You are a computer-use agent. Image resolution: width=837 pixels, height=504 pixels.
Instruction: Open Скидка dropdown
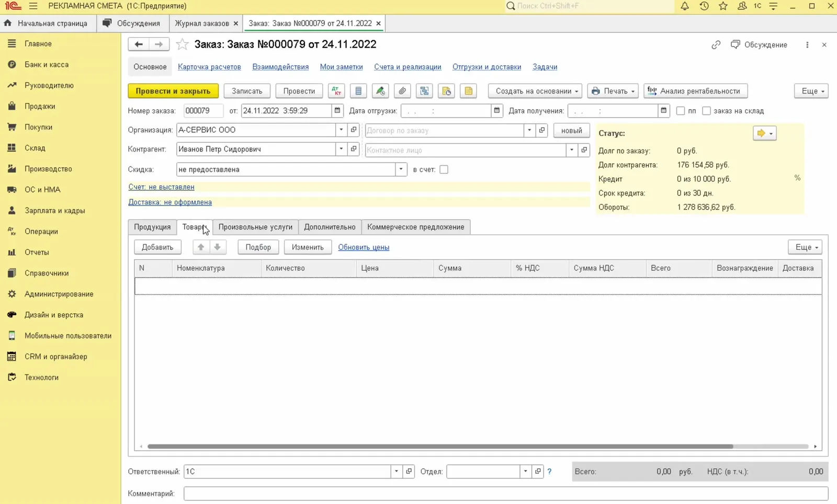(401, 169)
